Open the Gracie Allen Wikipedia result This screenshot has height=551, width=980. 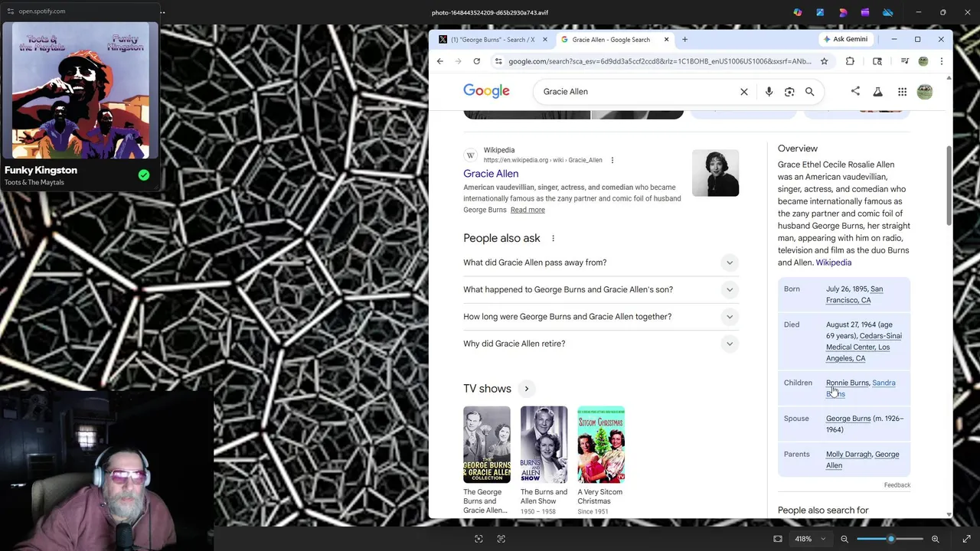[x=491, y=174]
